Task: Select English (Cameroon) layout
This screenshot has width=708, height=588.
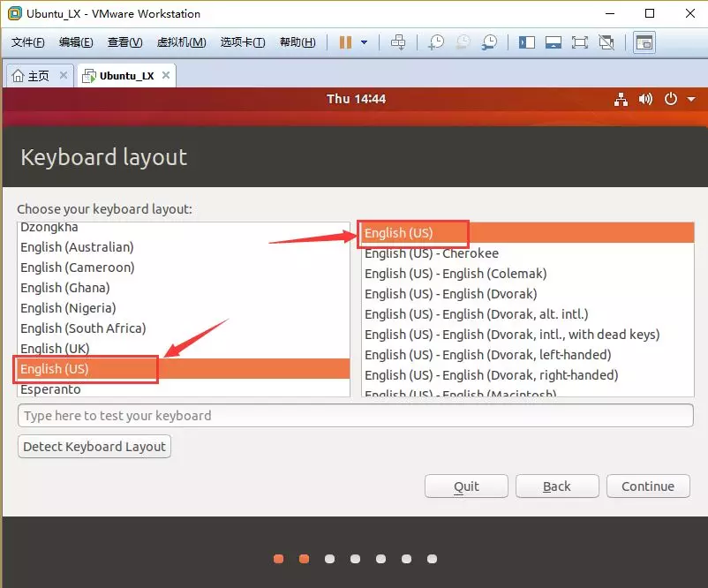Action: pos(184,268)
